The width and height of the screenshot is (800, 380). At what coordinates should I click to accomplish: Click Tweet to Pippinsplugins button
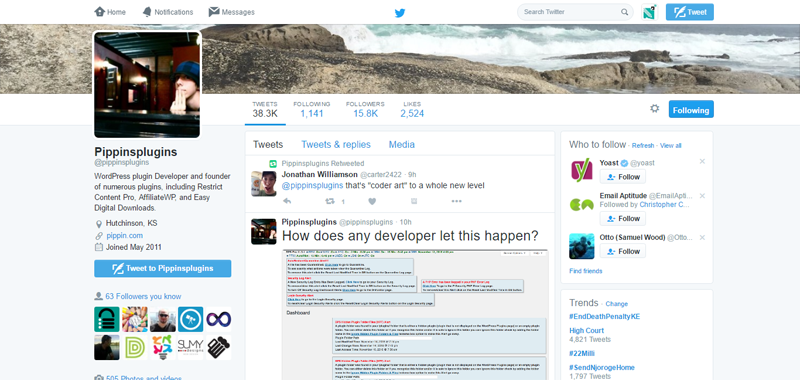(163, 268)
